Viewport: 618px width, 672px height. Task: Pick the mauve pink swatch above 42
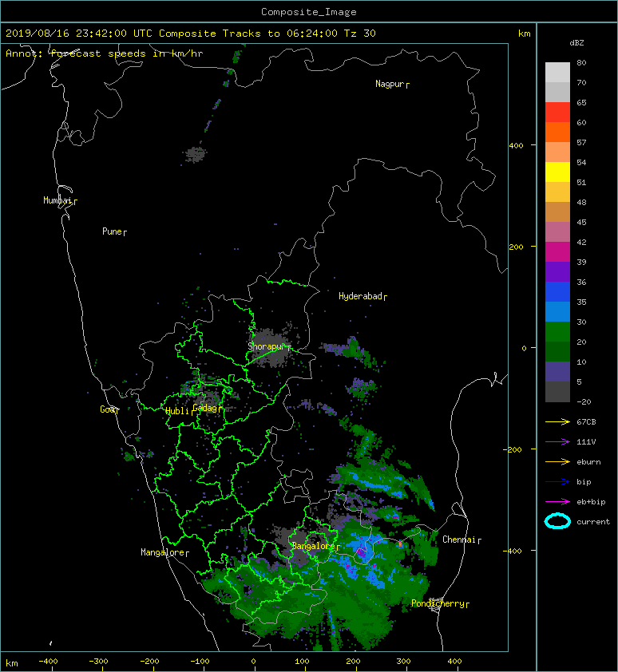[x=557, y=232]
